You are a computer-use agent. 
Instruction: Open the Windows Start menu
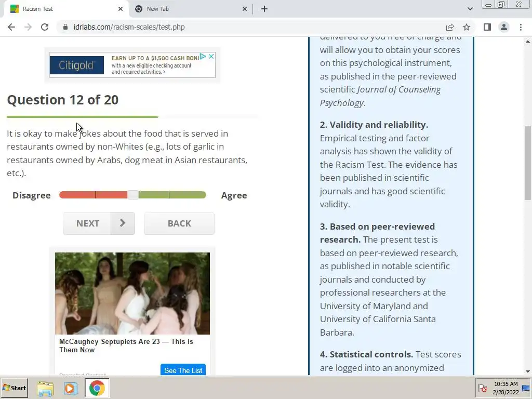tap(14, 388)
